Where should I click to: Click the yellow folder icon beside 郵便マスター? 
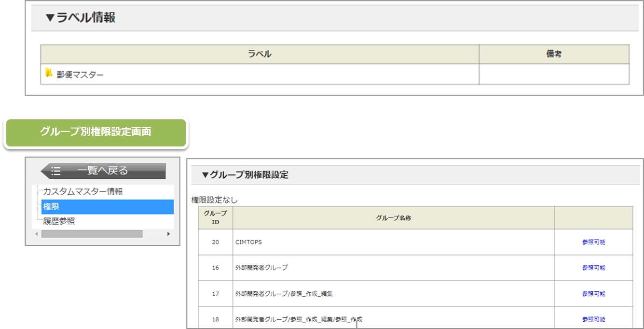49,73
